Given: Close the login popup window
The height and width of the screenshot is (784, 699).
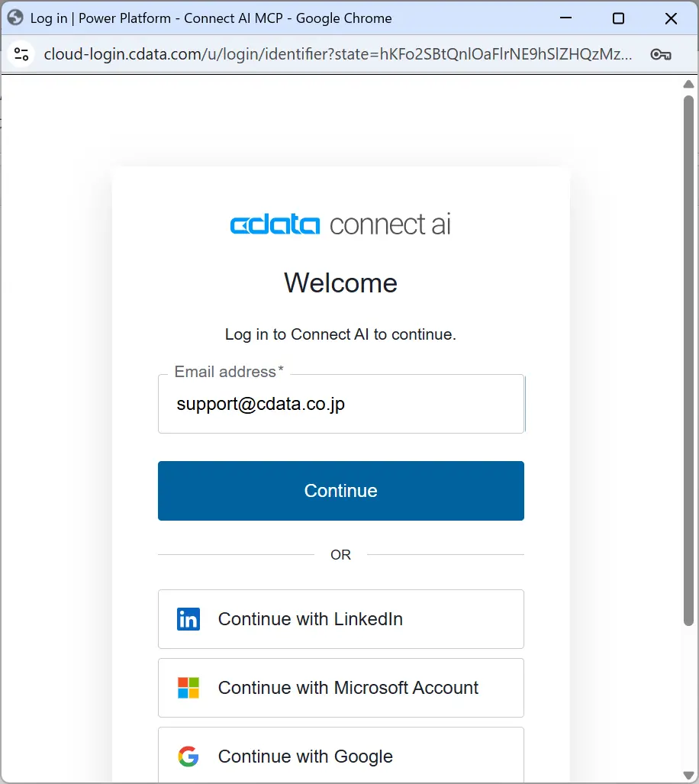Looking at the screenshot, I should 671,18.
